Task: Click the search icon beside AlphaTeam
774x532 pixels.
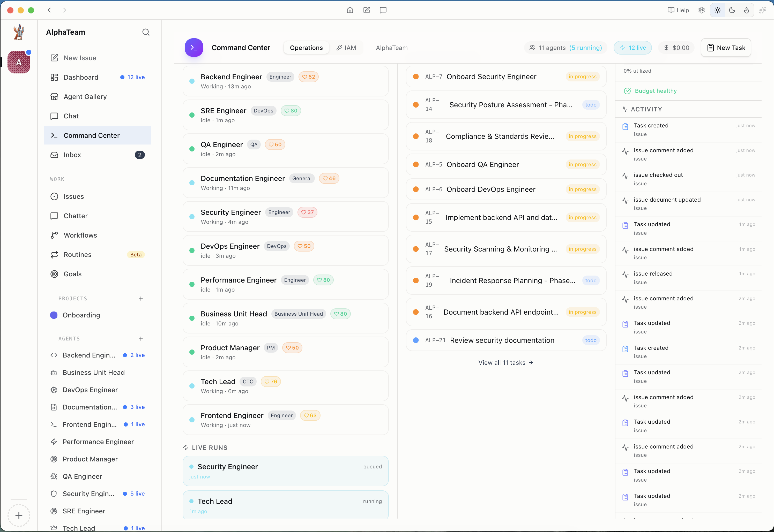Action: (146, 32)
